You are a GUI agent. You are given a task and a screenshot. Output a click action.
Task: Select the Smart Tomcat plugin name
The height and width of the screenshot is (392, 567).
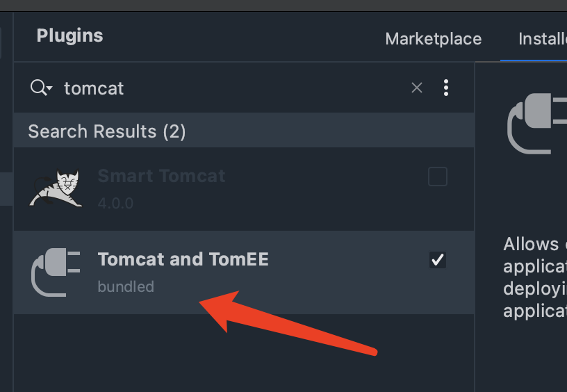coord(161,176)
